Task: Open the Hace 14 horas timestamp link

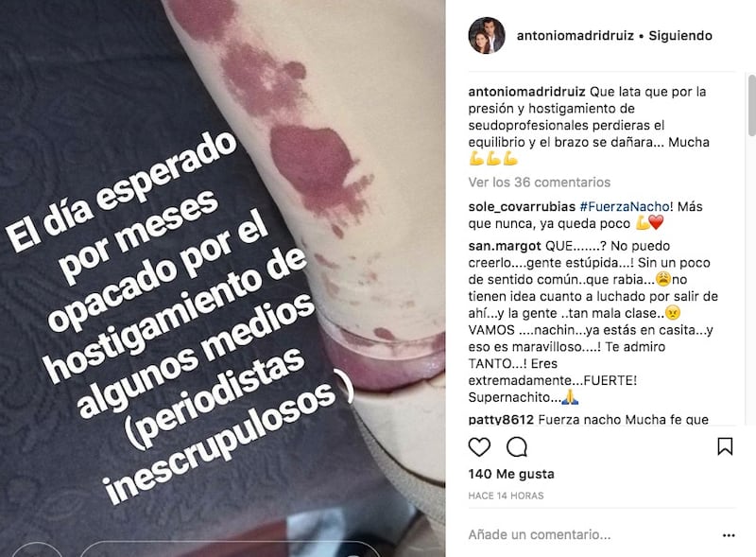Action: [x=506, y=496]
